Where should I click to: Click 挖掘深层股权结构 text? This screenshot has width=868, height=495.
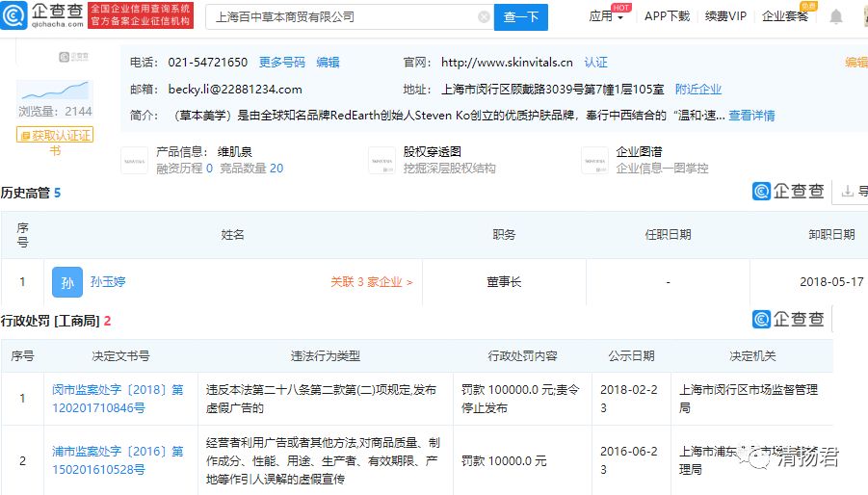[450, 169]
